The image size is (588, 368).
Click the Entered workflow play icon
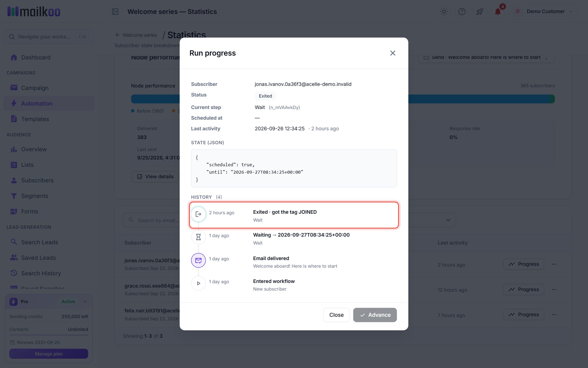coord(198,283)
